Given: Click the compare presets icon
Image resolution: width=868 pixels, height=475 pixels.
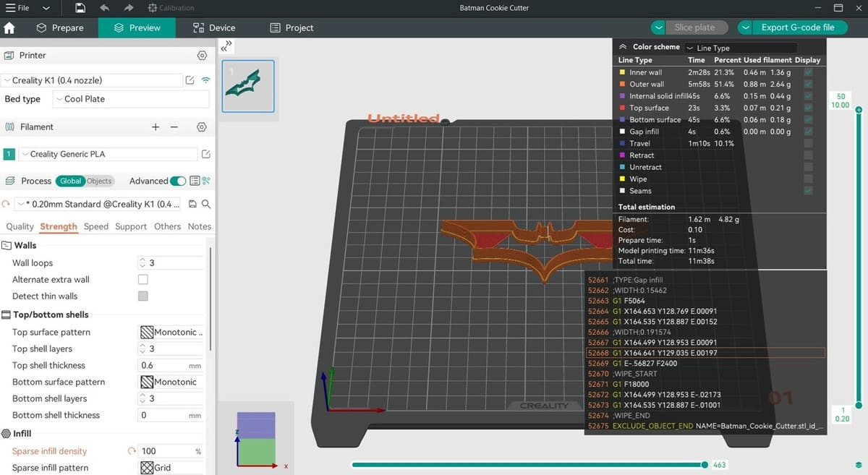Looking at the screenshot, I should (206, 181).
